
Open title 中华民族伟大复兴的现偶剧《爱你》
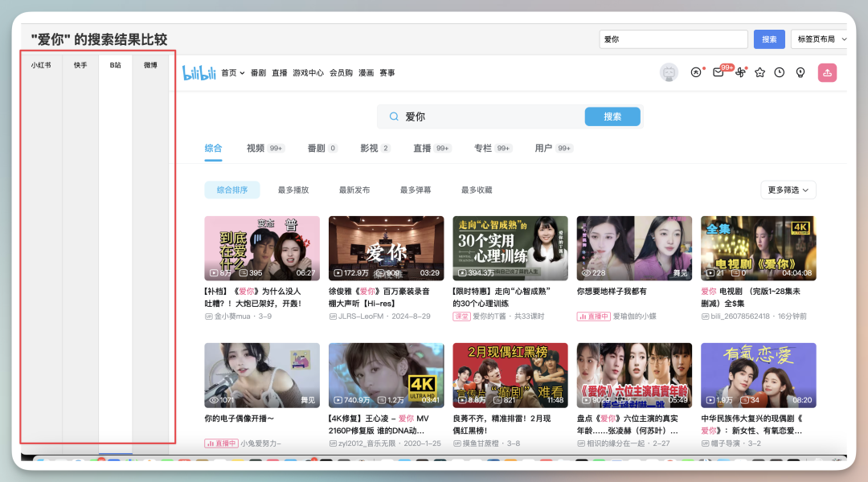click(x=751, y=424)
